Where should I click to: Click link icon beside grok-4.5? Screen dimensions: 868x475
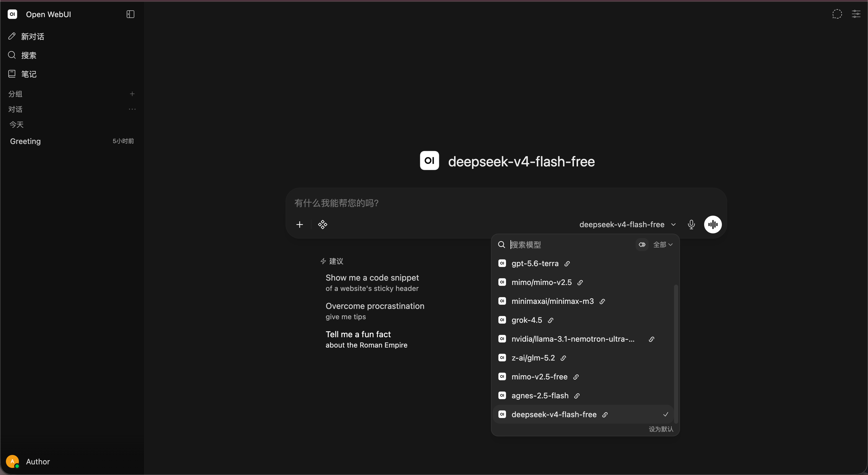point(551,320)
